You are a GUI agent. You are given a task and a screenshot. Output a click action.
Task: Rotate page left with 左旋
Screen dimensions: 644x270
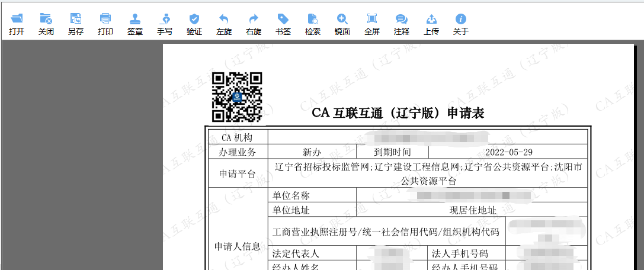click(x=224, y=24)
